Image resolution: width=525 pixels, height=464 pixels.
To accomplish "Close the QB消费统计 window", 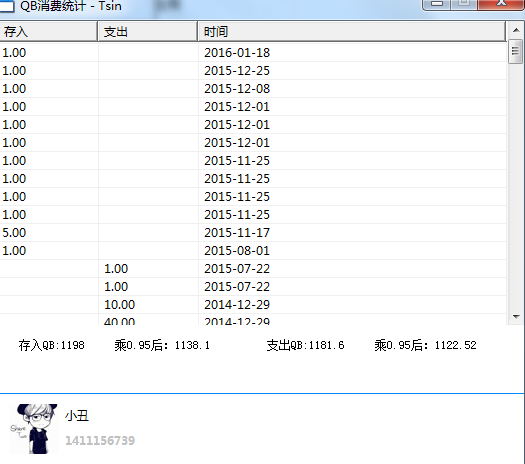I will 501,5.
